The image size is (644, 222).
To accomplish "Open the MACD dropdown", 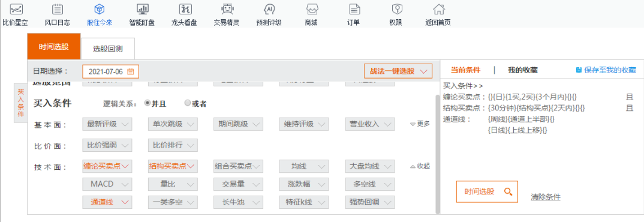I will 107,184.
